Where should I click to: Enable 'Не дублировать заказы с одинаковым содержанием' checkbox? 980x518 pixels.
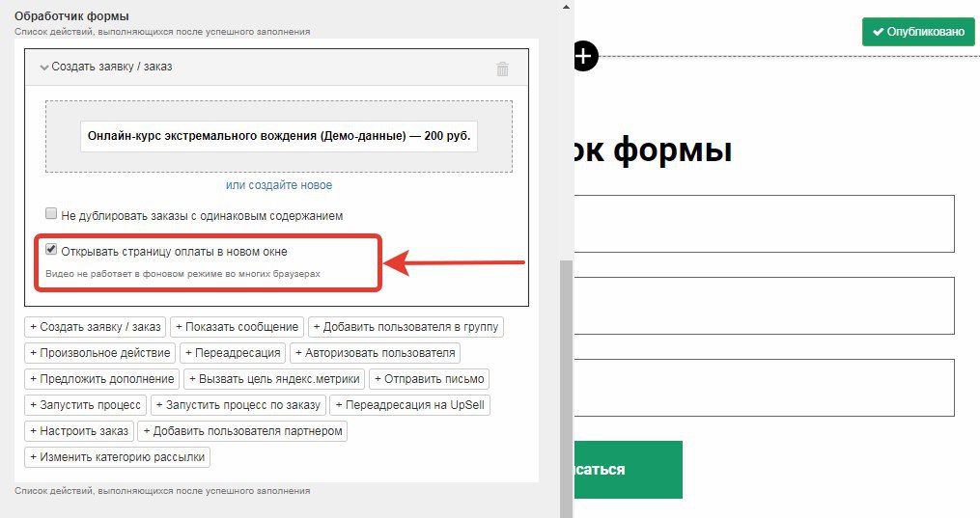(x=51, y=214)
